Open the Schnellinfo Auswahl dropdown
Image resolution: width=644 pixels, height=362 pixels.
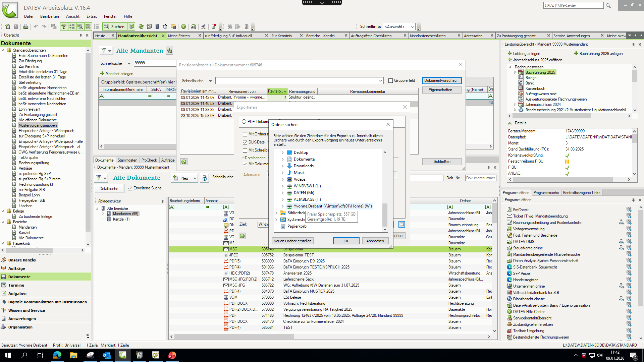(412, 27)
